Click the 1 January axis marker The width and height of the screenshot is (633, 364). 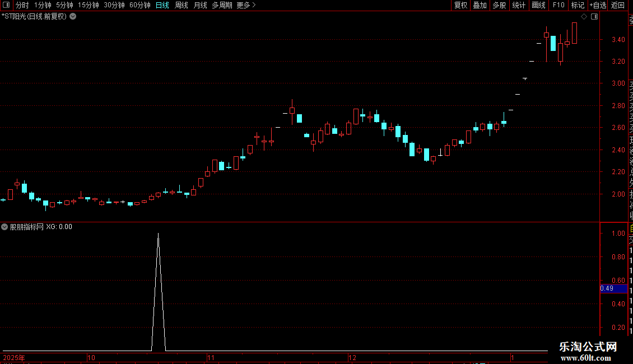click(513, 357)
